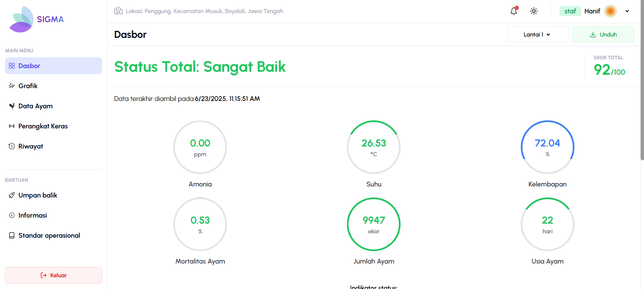
Task: Click the Lokasi Penggung address text
Action: click(204, 11)
